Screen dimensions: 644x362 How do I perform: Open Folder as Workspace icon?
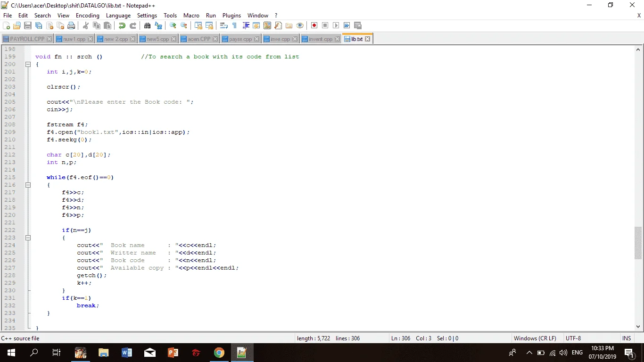pyautogui.click(x=289, y=25)
